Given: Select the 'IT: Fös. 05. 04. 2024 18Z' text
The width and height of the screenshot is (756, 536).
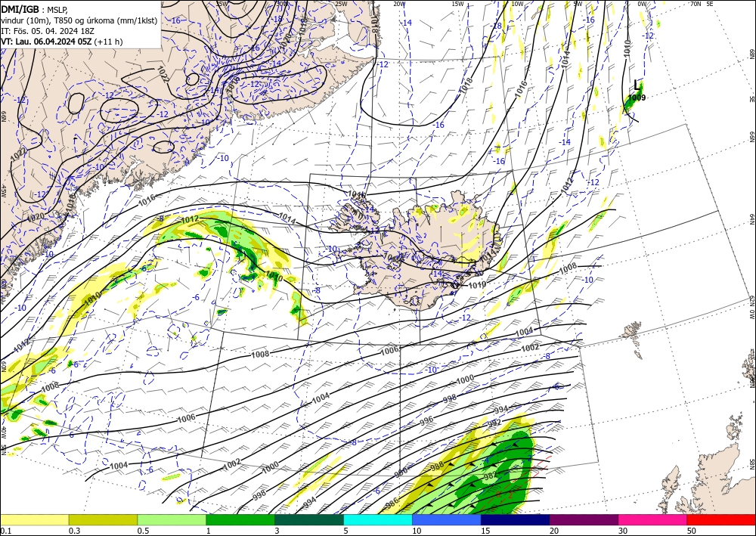Looking at the screenshot, I should tap(47, 30).
